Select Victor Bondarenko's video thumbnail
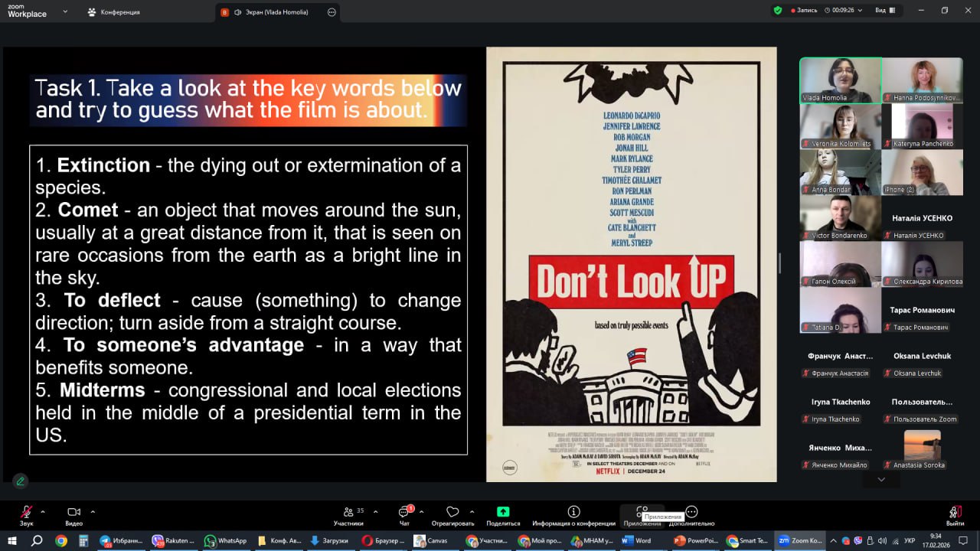 pos(840,218)
